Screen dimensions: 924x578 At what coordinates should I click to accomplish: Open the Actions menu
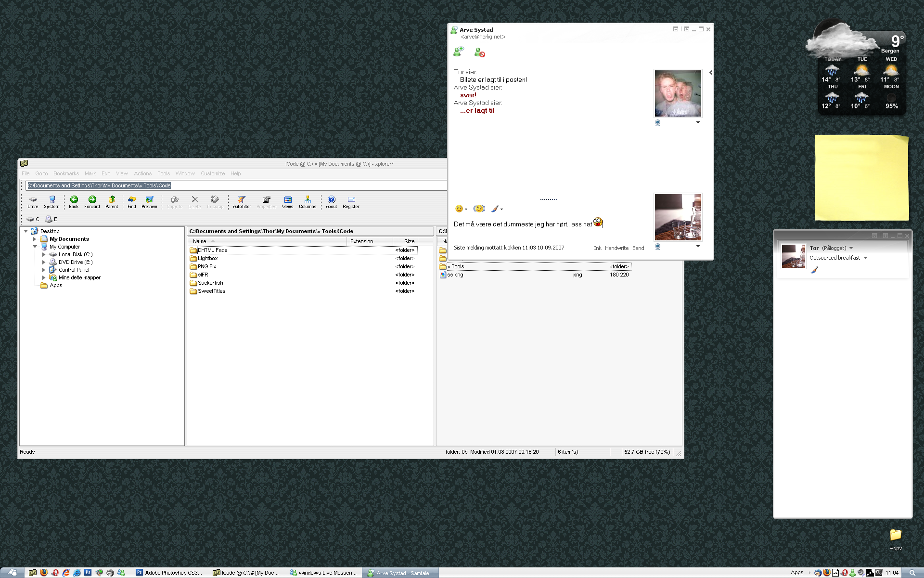pos(142,173)
